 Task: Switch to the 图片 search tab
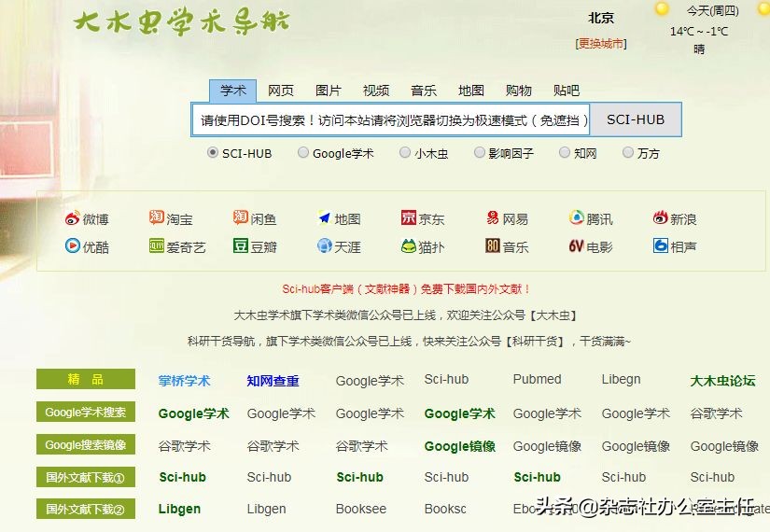(x=328, y=91)
